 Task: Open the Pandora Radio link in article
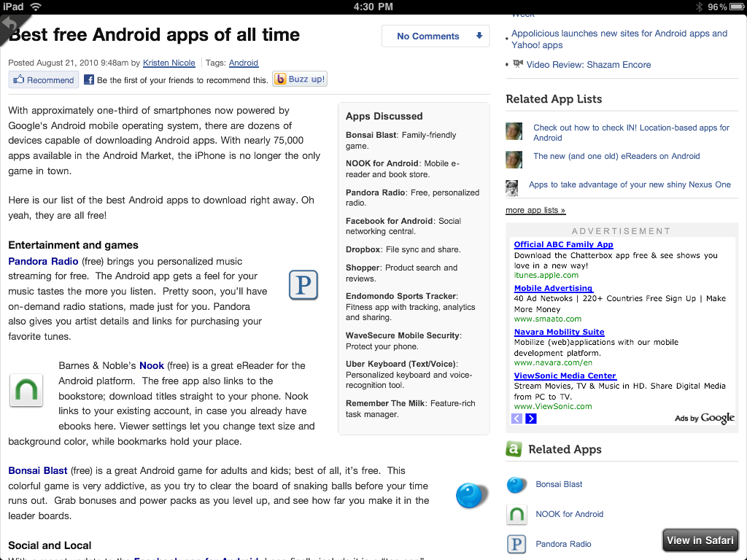[x=43, y=261]
